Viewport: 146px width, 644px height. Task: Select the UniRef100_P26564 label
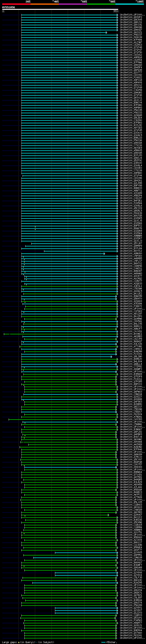click(131, 203)
